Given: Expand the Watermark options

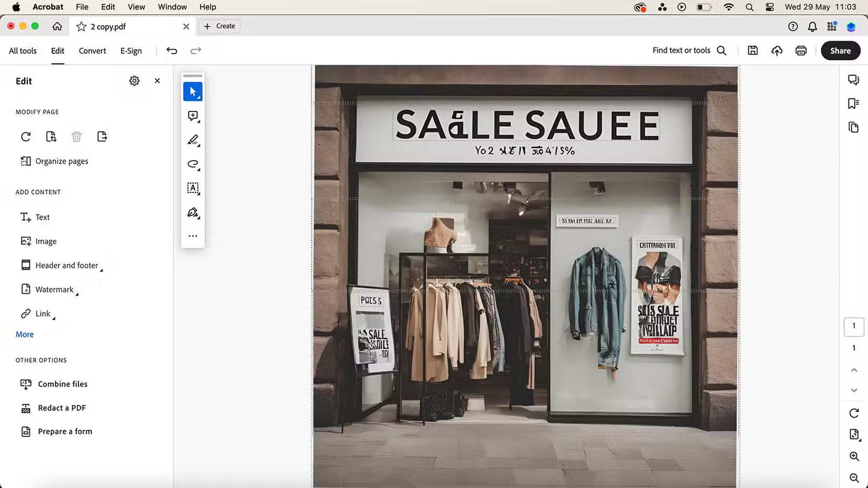Looking at the screenshot, I should (77, 293).
